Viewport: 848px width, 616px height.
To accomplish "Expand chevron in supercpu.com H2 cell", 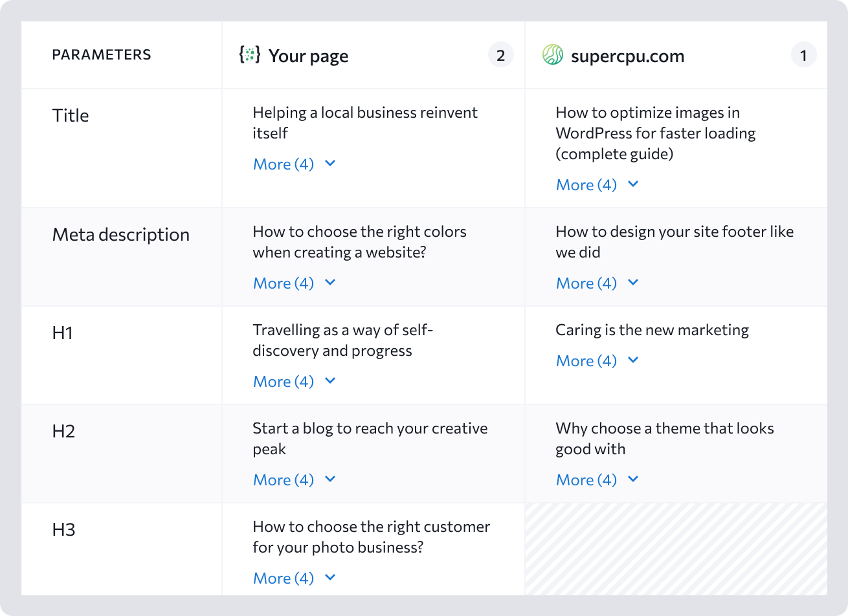I will click(633, 479).
